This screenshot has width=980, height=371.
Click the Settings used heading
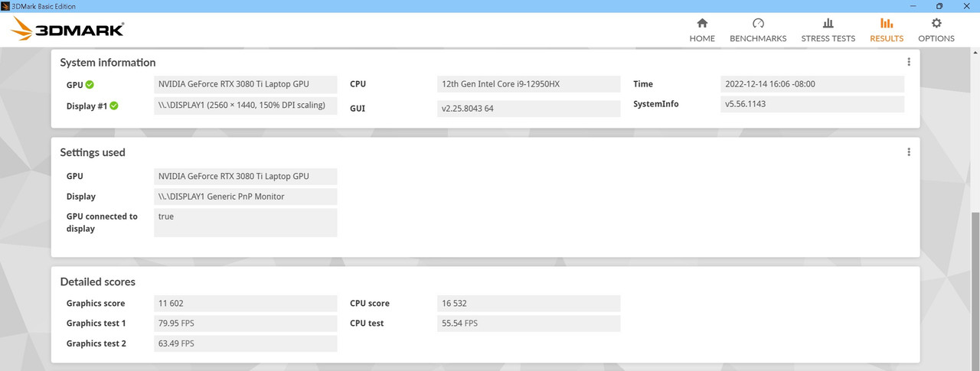[x=93, y=152]
